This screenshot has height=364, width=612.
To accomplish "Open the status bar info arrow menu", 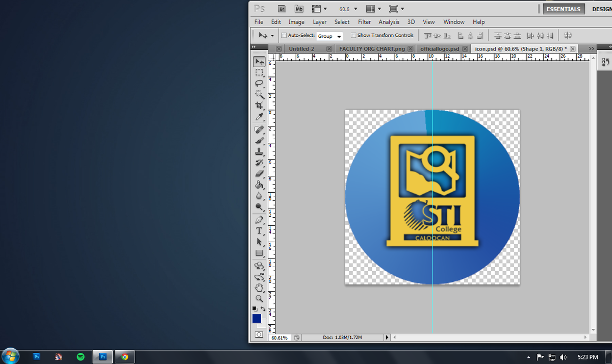I will point(386,337).
